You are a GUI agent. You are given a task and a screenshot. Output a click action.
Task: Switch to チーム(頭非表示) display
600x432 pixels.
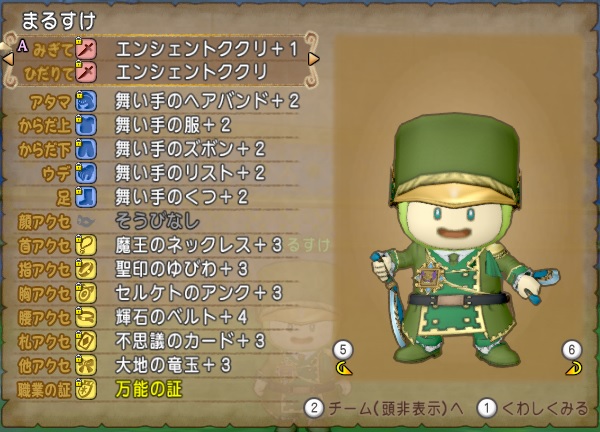tap(384, 408)
